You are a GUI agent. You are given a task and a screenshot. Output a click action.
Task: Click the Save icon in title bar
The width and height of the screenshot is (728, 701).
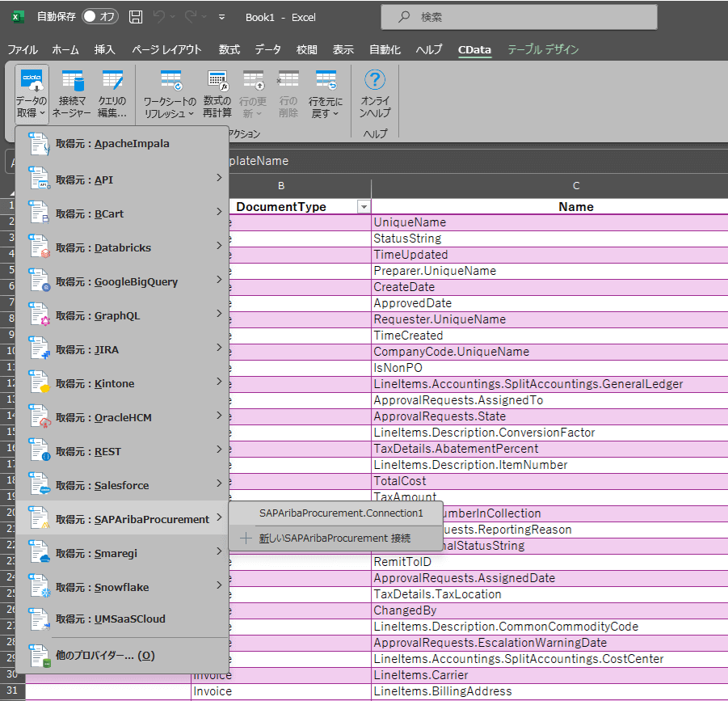136,17
